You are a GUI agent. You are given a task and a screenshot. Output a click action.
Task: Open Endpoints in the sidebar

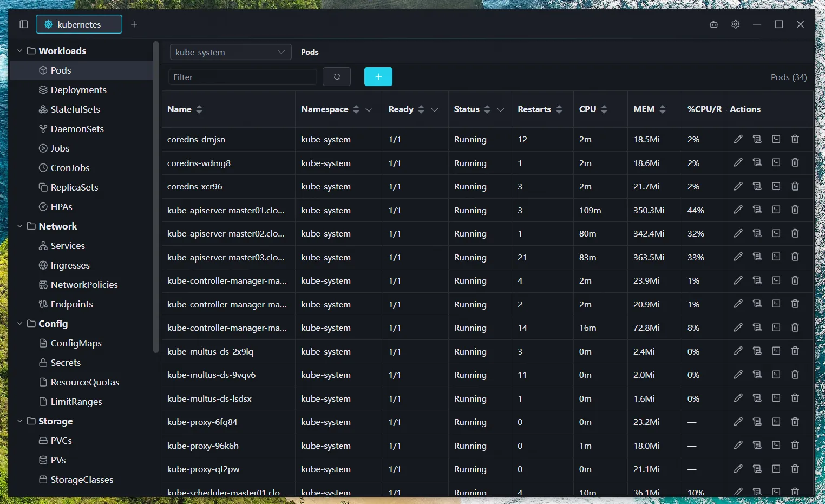82,304
